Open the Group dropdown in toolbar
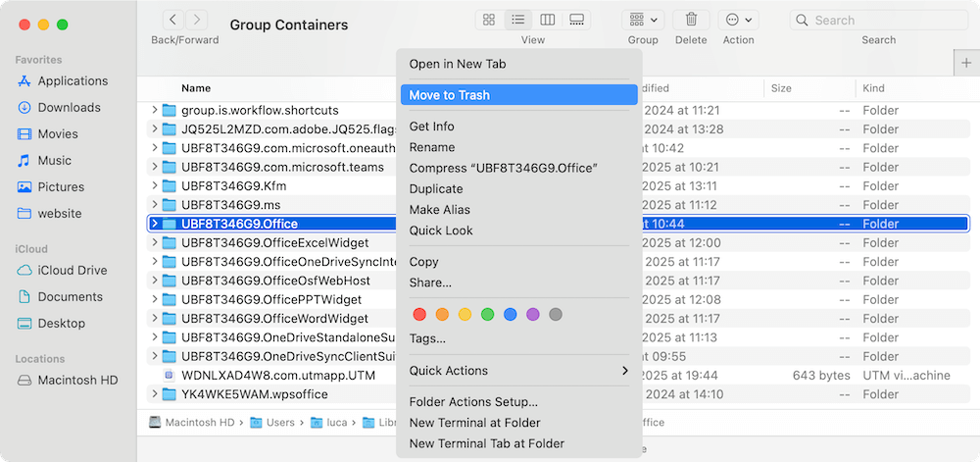 pyautogui.click(x=643, y=20)
